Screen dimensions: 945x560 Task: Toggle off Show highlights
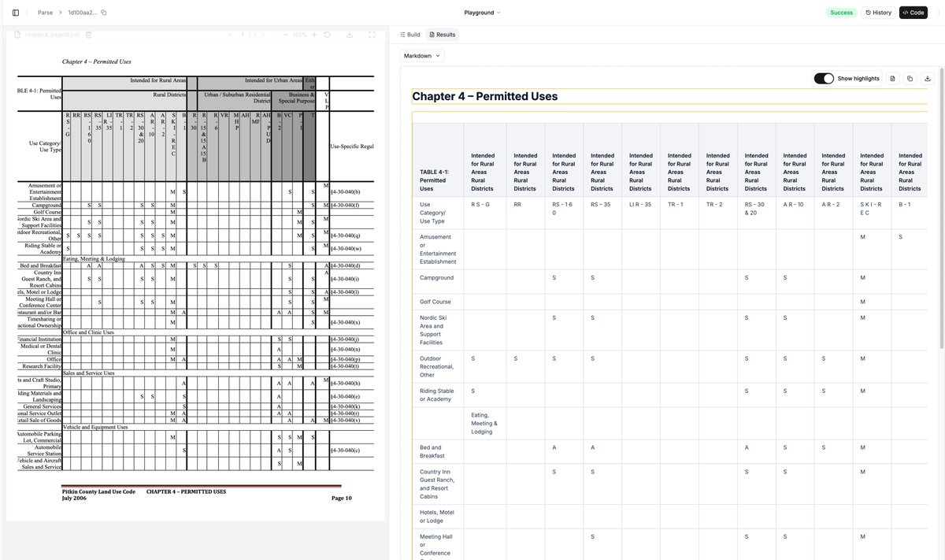click(x=824, y=79)
